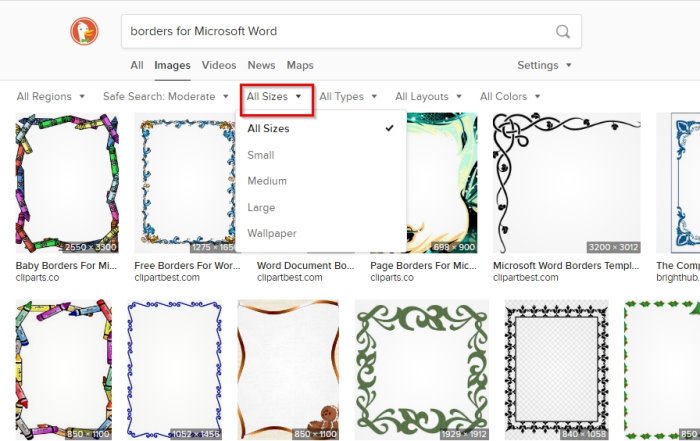Image resolution: width=700 pixels, height=441 pixels.
Task: Open the Safe Search: Moderate dropdown
Action: pyautogui.click(x=166, y=97)
